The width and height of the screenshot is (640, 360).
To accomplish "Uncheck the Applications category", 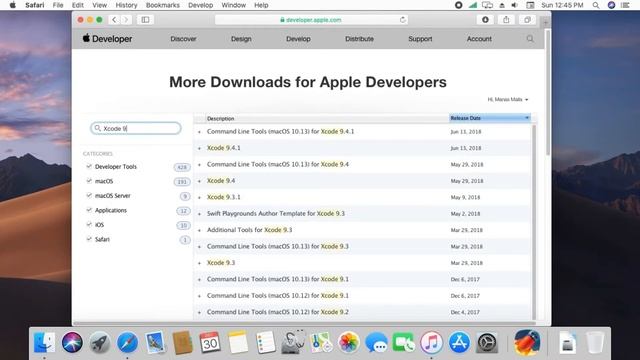I will [89, 210].
